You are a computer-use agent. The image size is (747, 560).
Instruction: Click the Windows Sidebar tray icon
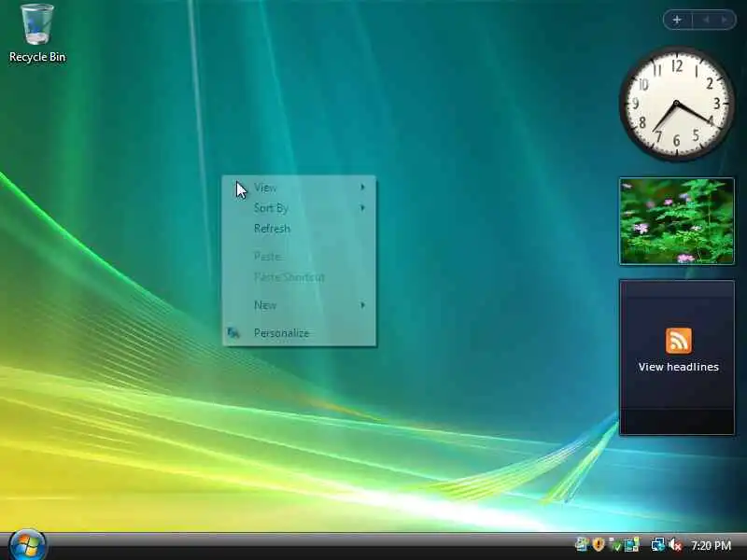point(582,545)
